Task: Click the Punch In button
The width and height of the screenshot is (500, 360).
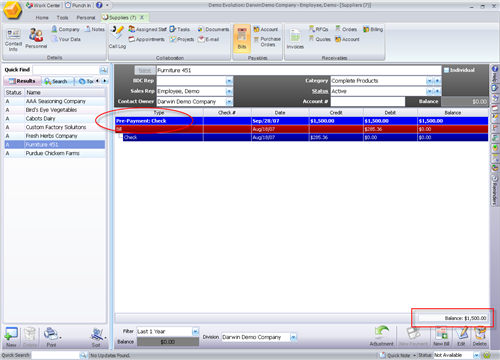Action: (x=78, y=5)
